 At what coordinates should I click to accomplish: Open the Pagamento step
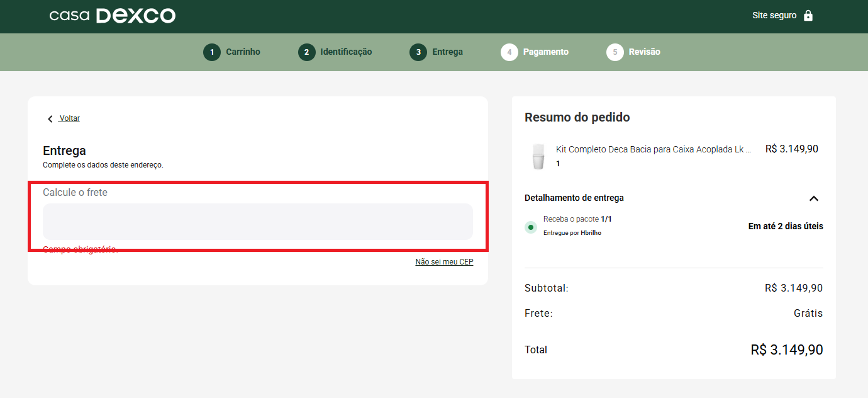click(x=546, y=52)
